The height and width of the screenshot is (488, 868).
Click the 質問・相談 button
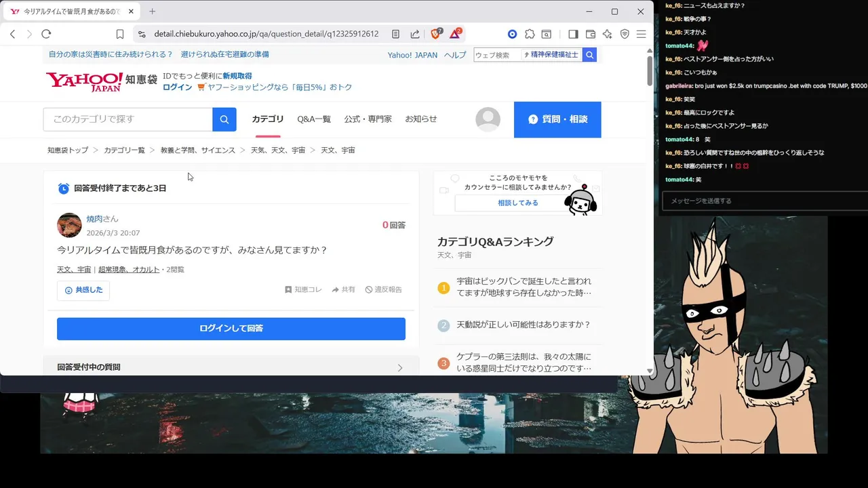557,119
